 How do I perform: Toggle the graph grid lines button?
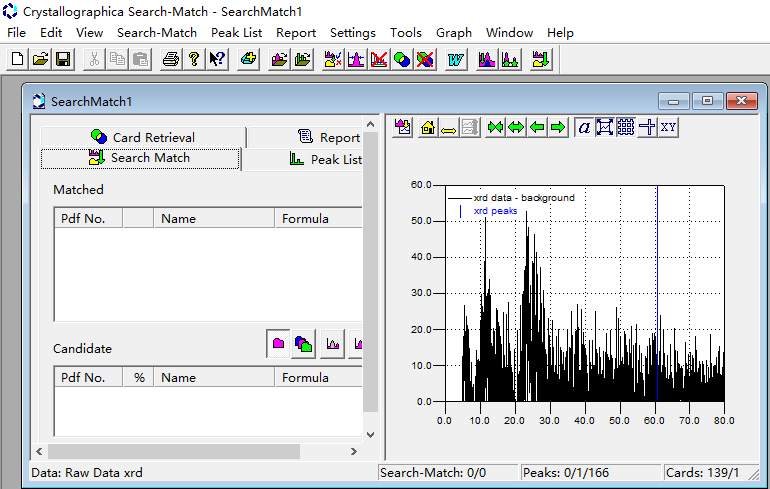click(x=626, y=127)
